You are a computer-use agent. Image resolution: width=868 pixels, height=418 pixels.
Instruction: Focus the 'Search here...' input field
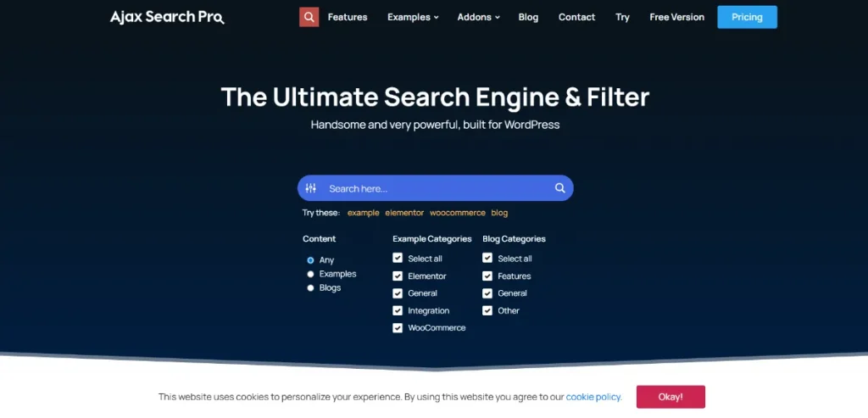437,188
